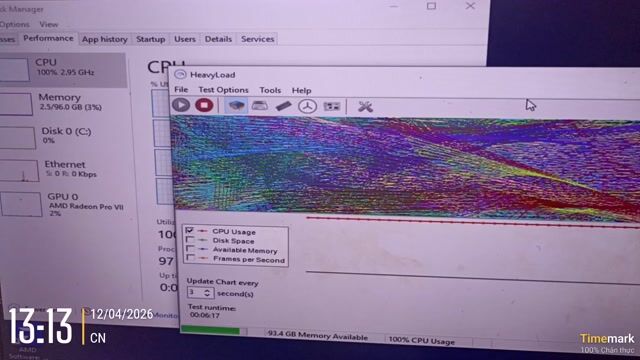
Task: Switch to Performance tab in Task Manager
Action: point(48,38)
